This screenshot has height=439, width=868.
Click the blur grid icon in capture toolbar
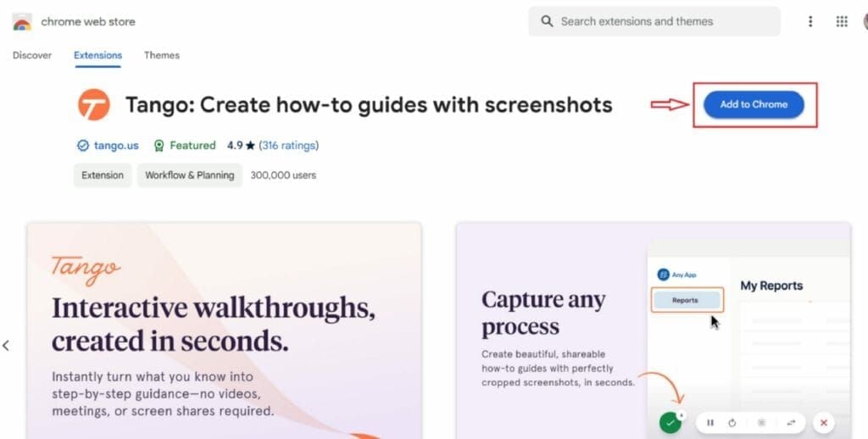click(761, 422)
